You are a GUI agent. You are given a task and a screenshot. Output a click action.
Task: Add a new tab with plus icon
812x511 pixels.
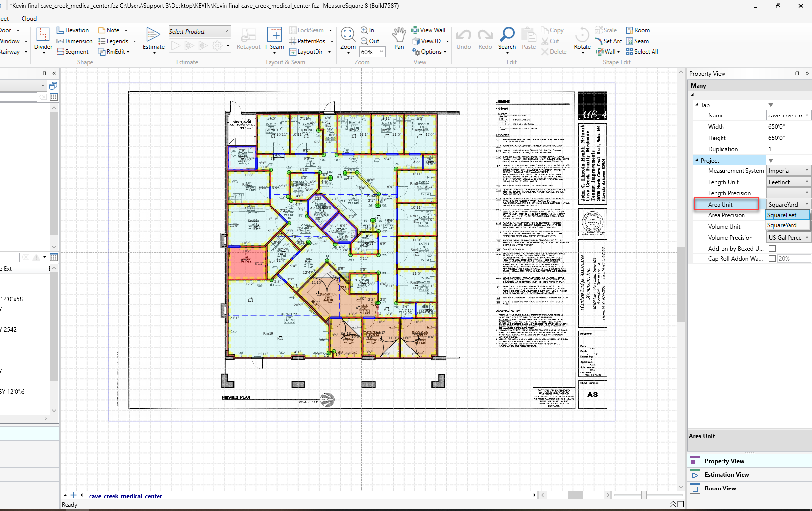(x=73, y=495)
